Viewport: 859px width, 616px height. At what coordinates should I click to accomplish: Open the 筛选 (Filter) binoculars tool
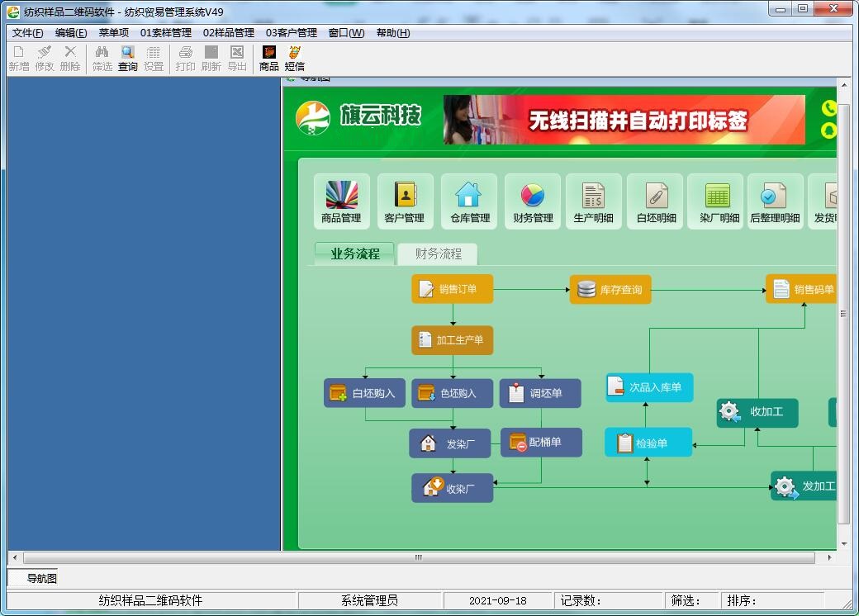[102, 59]
